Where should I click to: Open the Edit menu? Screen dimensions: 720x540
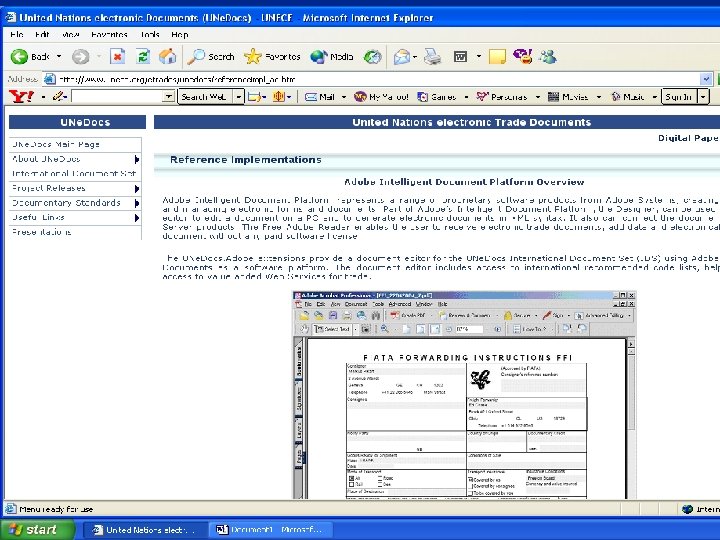click(42, 34)
